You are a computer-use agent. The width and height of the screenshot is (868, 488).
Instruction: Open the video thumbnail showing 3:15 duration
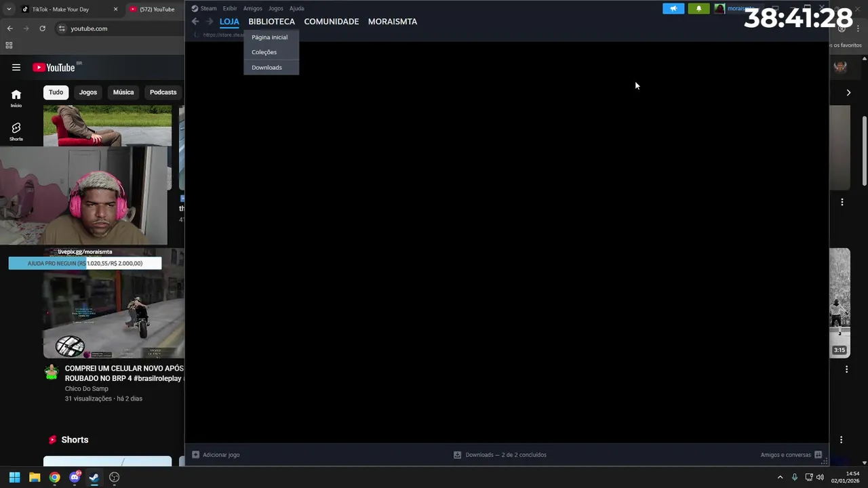[840, 303]
